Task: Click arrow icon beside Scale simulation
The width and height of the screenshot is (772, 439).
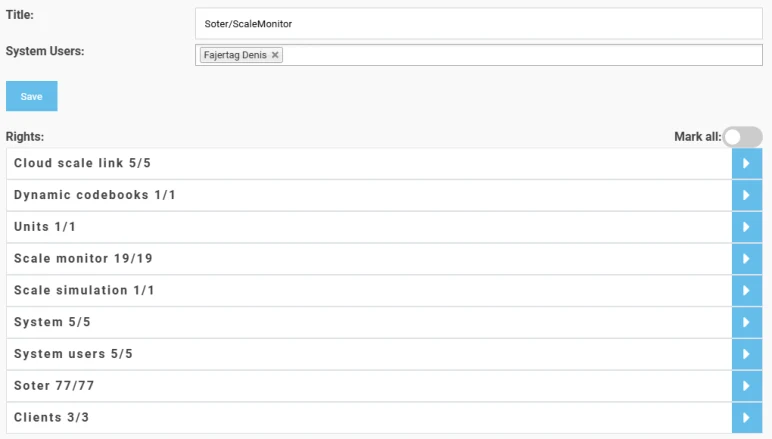Action: click(747, 290)
